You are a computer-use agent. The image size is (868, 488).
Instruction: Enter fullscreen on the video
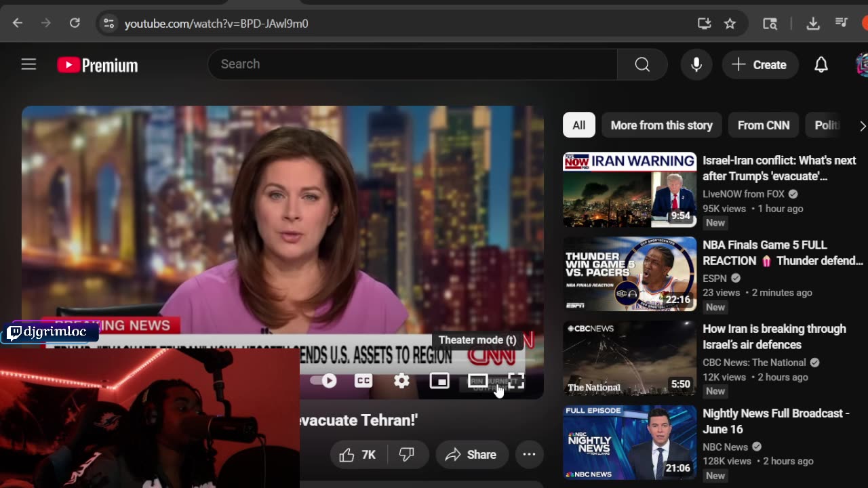point(516,381)
